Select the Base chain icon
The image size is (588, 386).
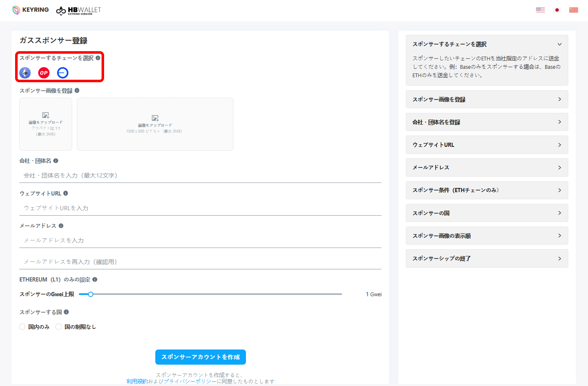[x=63, y=73]
